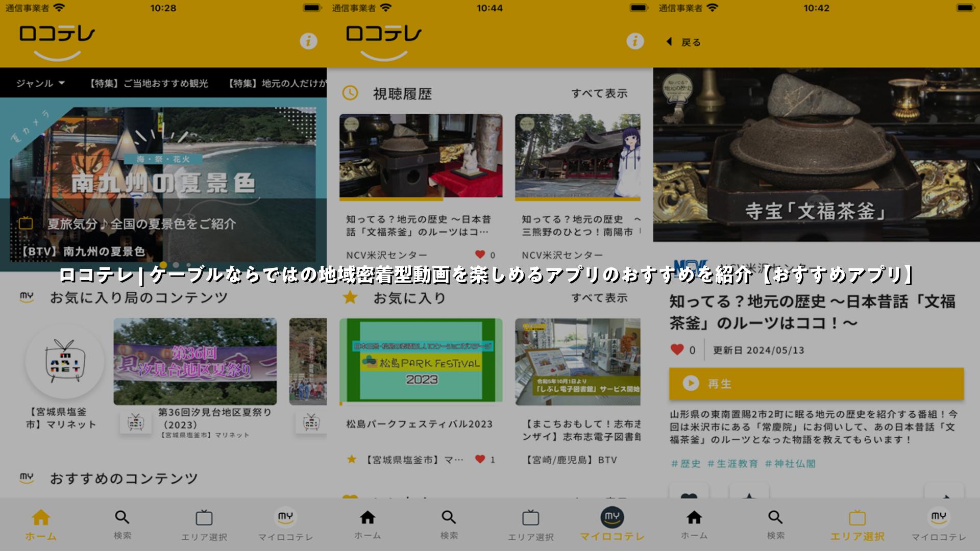Image resolution: width=980 pixels, height=551 pixels.
Task: Tap the ロコテレ logo on the left screen
Action: 57,42
